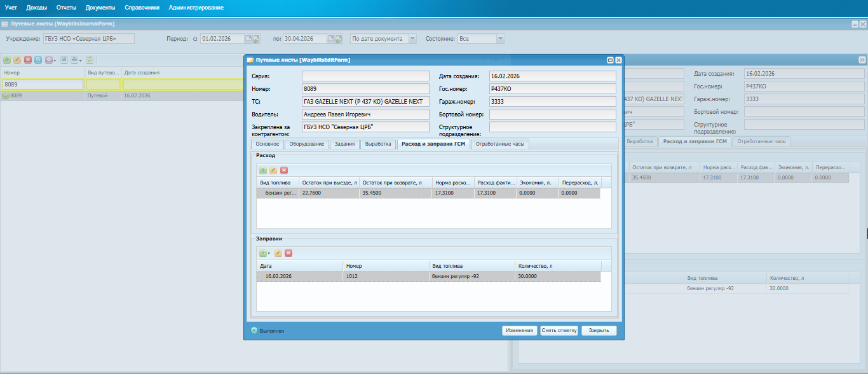Expand the add refueling dropdown in Заправки
The image size is (868, 374).
point(269,253)
